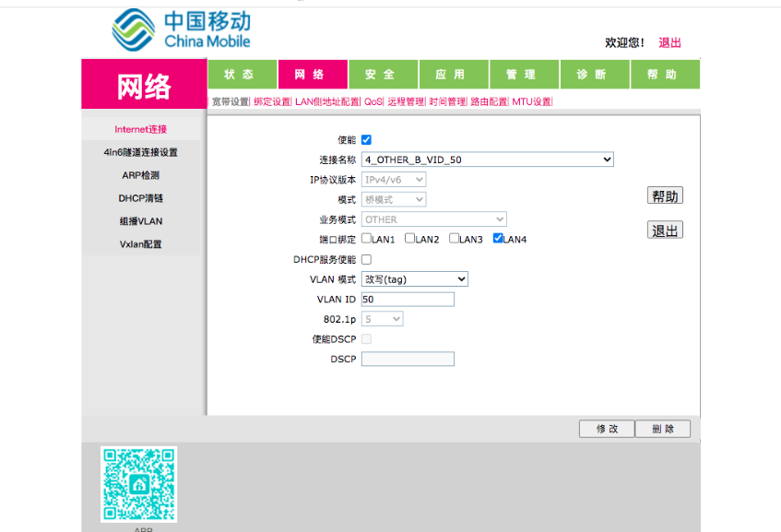This screenshot has height=532, width=781.
Task: Select Internet连接 in the sidebar
Action: (141, 129)
